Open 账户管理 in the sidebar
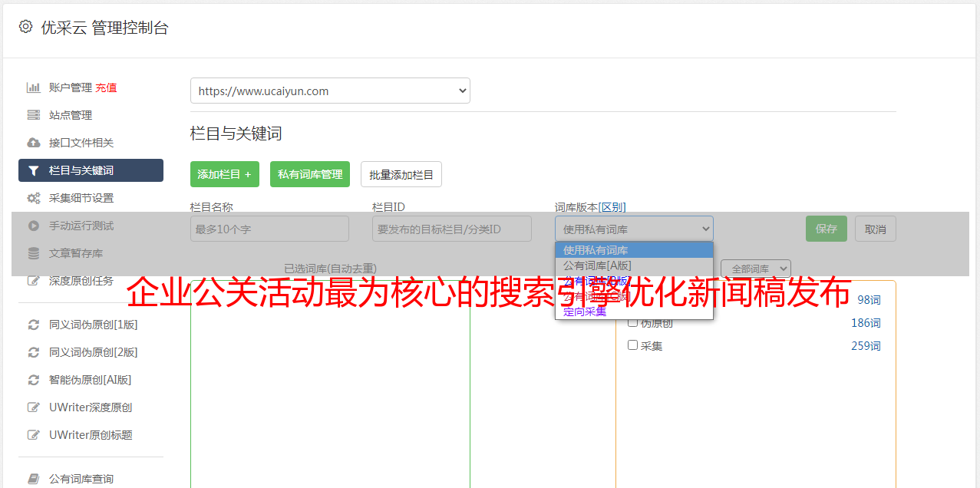The image size is (980, 488). click(71, 87)
